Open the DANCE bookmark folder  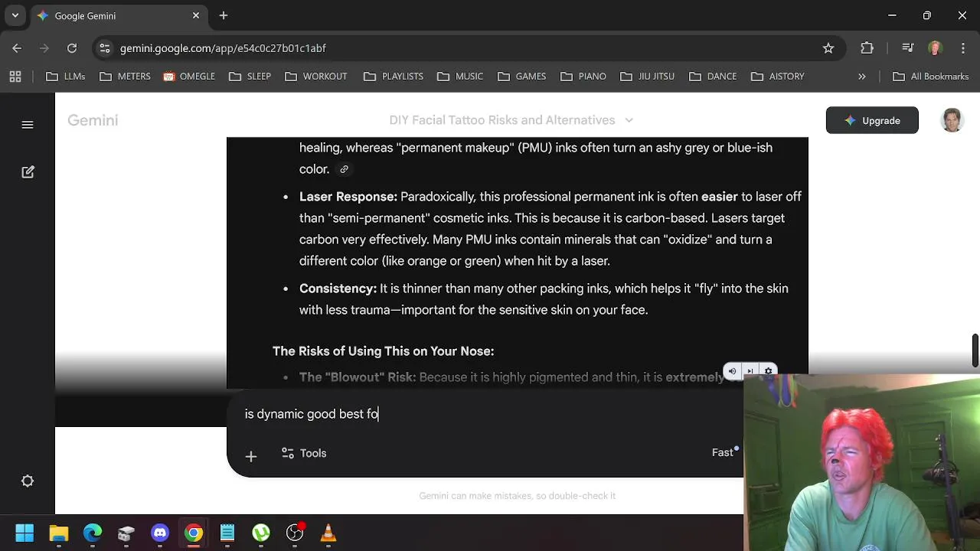point(713,77)
